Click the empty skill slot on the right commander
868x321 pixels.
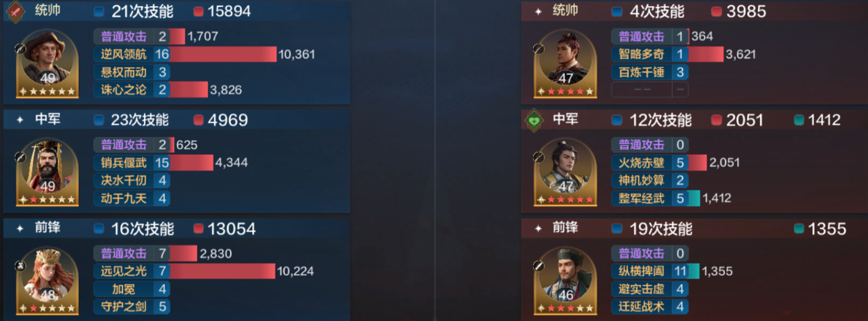pos(650,90)
